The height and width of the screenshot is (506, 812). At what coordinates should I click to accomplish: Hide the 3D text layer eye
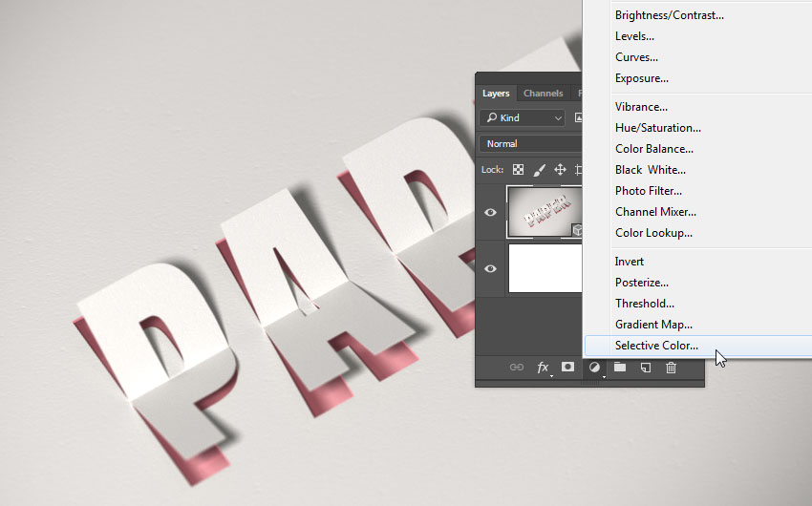490,213
